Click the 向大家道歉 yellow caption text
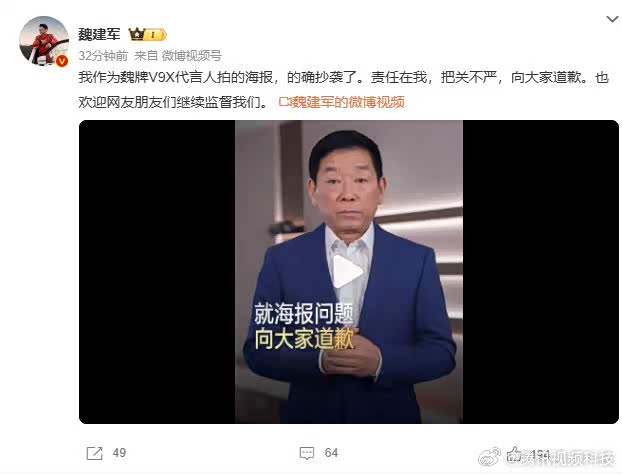Viewport: 622px width, 474px height. 303,339
